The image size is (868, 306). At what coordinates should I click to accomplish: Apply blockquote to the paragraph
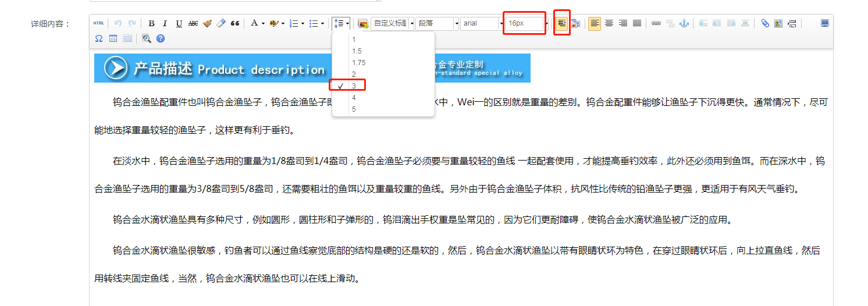coord(235,23)
